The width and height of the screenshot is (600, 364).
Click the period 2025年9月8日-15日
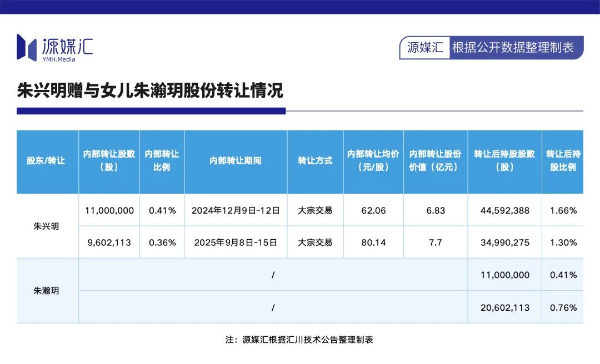pos(236,242)
